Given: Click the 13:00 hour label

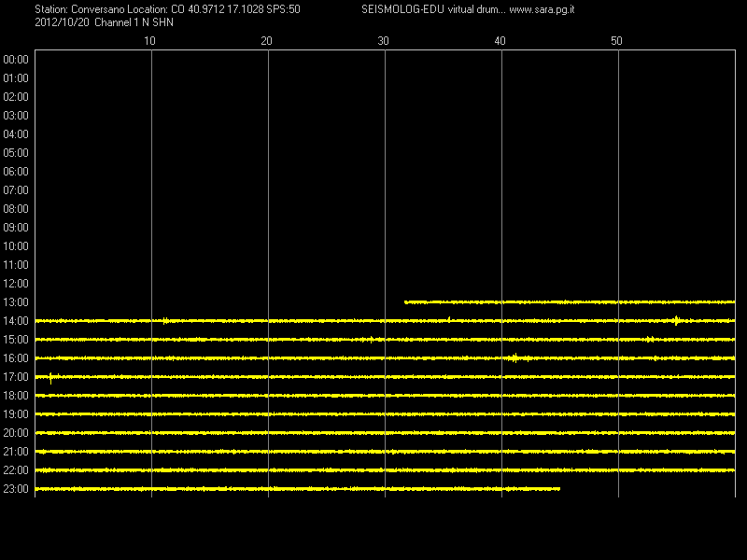Looking at the screenshot, I should click(16, 301).
